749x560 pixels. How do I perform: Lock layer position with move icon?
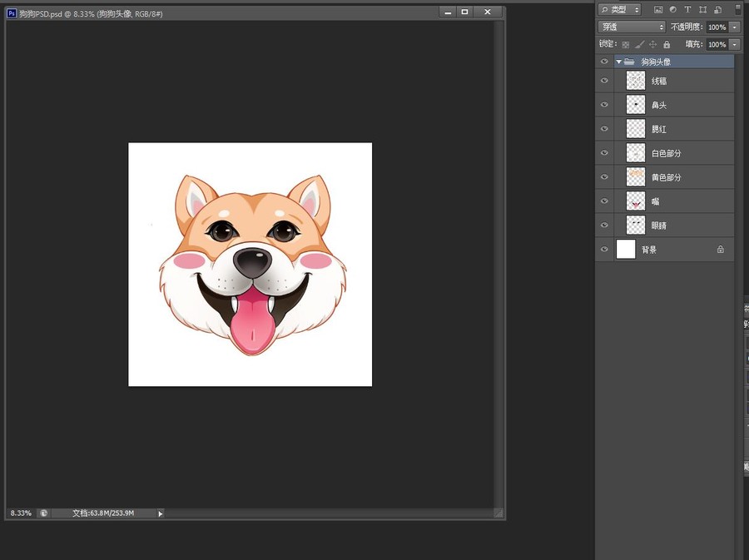point(653,44)
